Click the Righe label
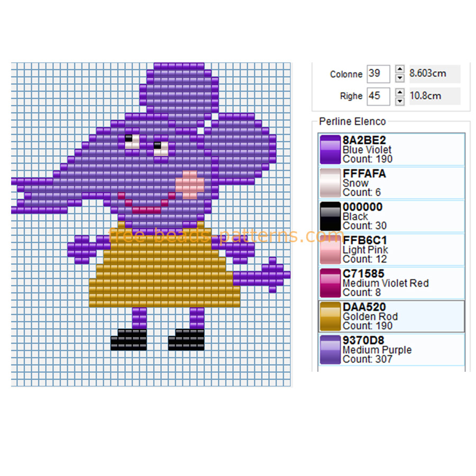 click(x=351, y=96)
